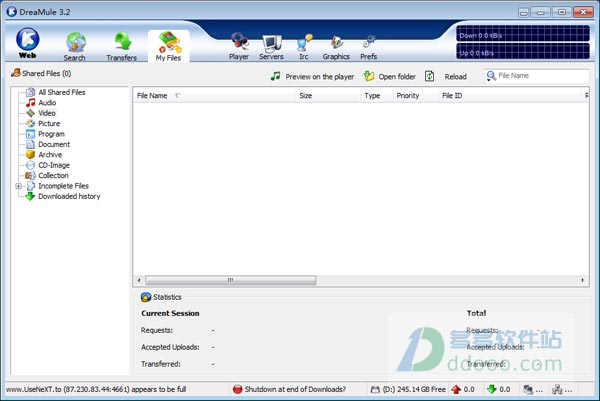This screenshot has height=401, width=600.
Task: Open Prefs gears icon
Action: tap(369, 43)
